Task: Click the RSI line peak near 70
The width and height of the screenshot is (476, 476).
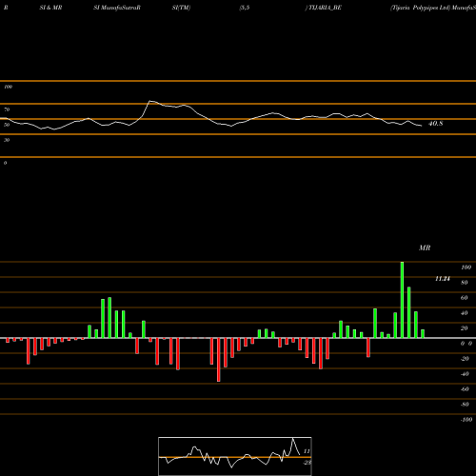Action: click(x=150, y=101)
